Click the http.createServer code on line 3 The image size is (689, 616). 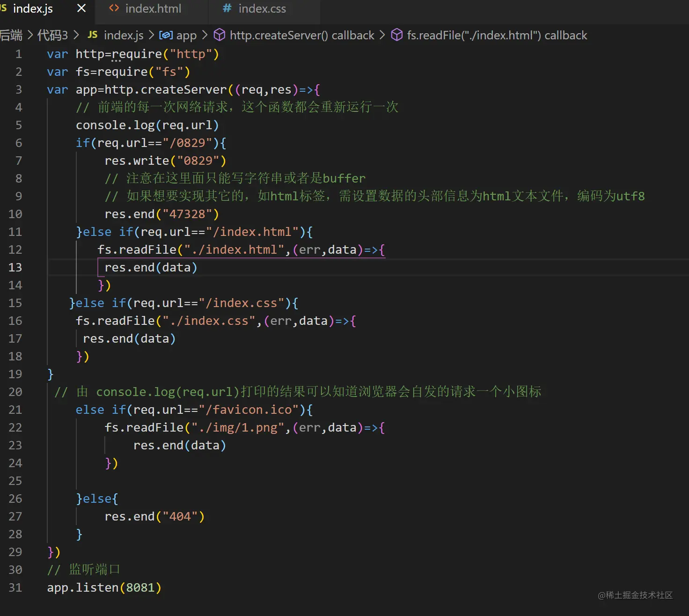[x=165, y=89]
